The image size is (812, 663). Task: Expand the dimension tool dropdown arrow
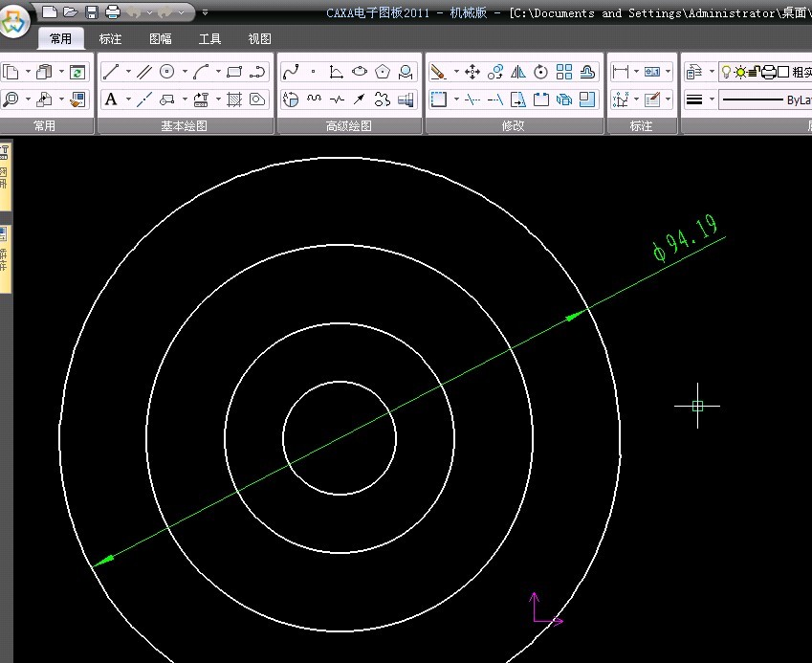point(637,72)
